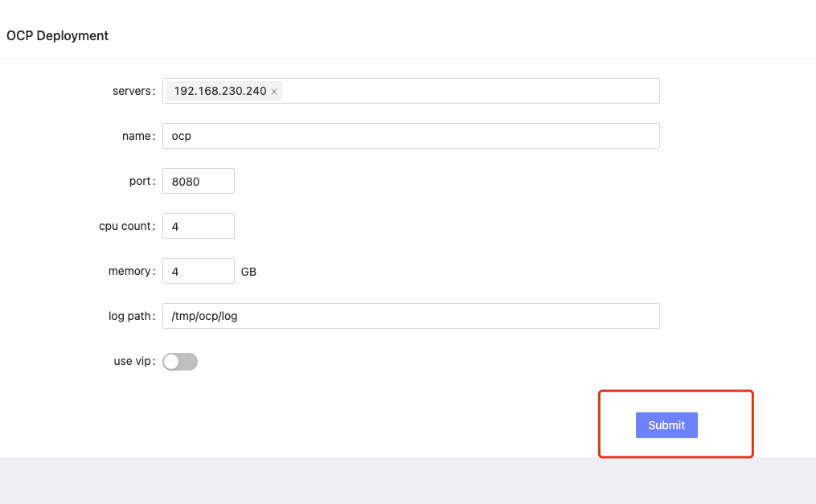
Task: Click the log path field with /tmp/ocp/log
Action: 411,316
